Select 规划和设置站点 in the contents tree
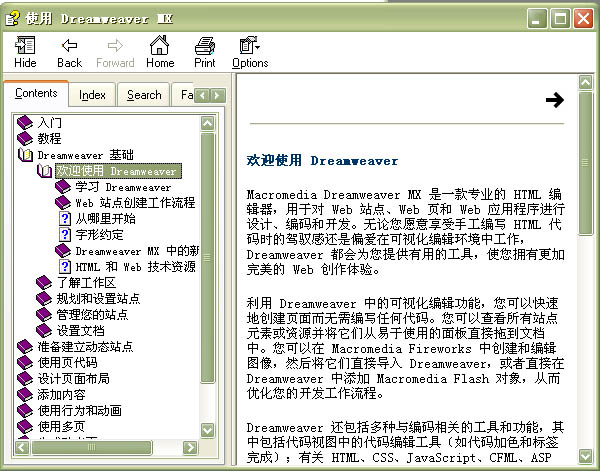 (x=98, y=299)
